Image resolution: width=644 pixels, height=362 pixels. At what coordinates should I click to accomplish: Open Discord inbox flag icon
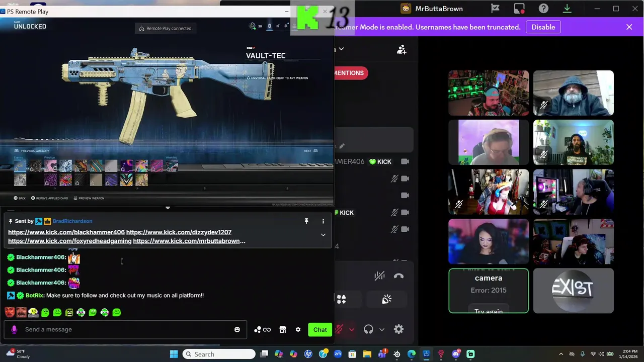click(495, 9)
